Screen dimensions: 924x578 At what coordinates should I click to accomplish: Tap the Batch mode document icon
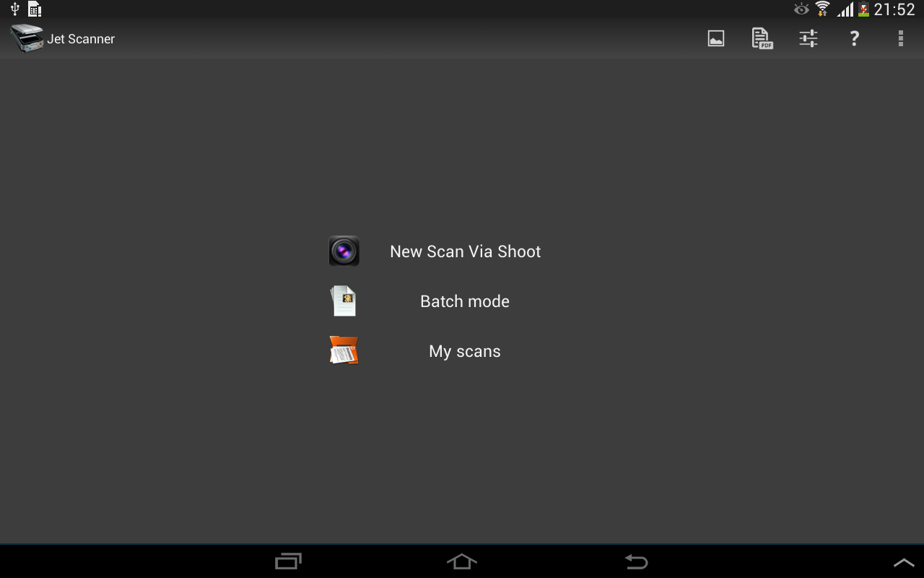344,301
